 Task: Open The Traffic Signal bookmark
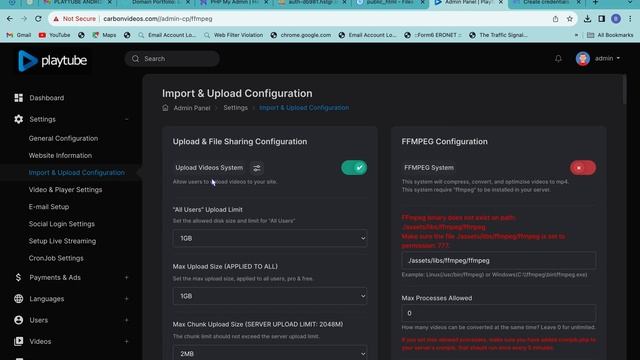click(498, 35)
